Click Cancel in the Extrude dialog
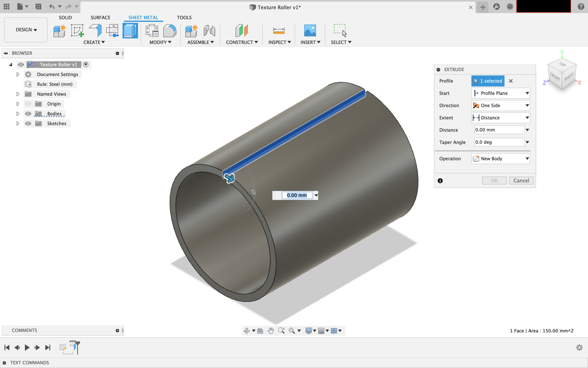This screenshot has height=368, width=588. tap(521, 180)
